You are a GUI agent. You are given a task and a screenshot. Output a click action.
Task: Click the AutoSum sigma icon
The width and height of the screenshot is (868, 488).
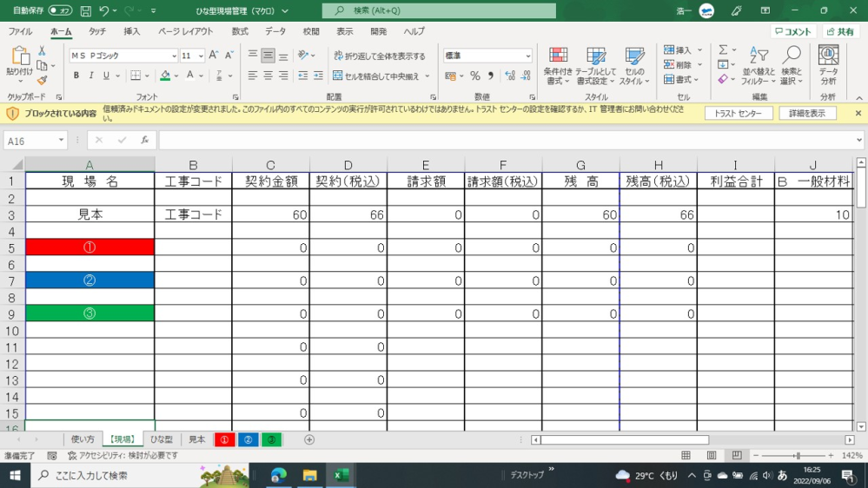(x=722, y=50)
